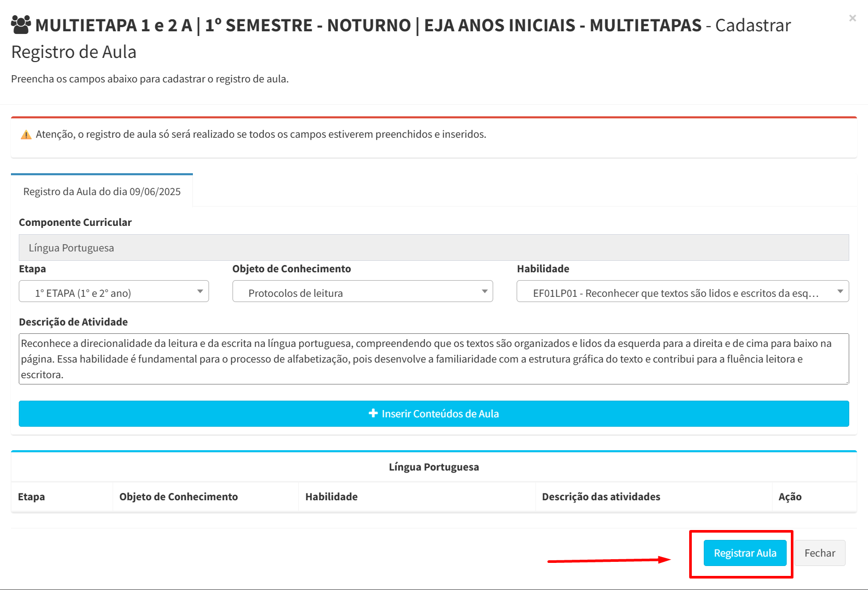868x590 pixels.
Task: Click inside the Descrição de Atividade text area
Action: point(433,359)
